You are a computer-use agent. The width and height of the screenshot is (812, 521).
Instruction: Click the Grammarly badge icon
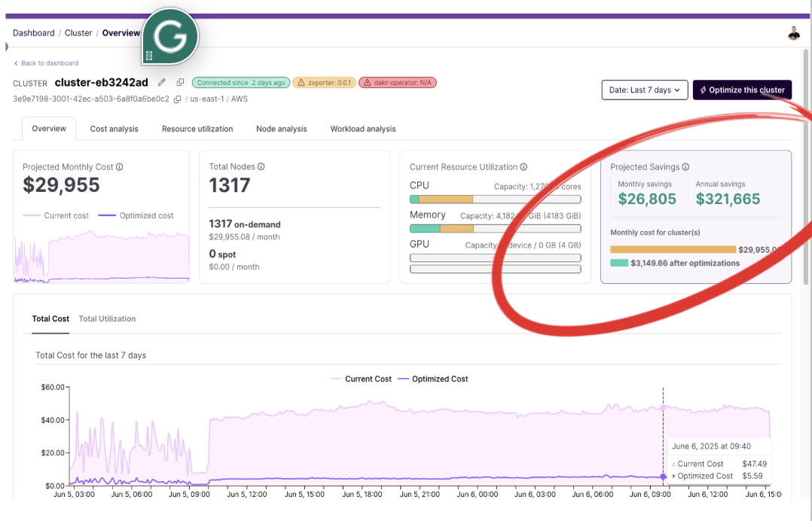click(170, 38)
